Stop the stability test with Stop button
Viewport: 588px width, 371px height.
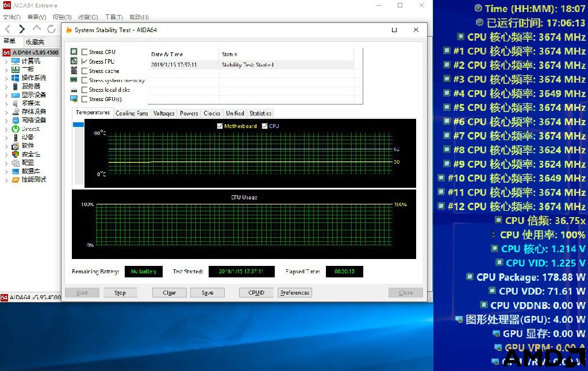[120, 293]
